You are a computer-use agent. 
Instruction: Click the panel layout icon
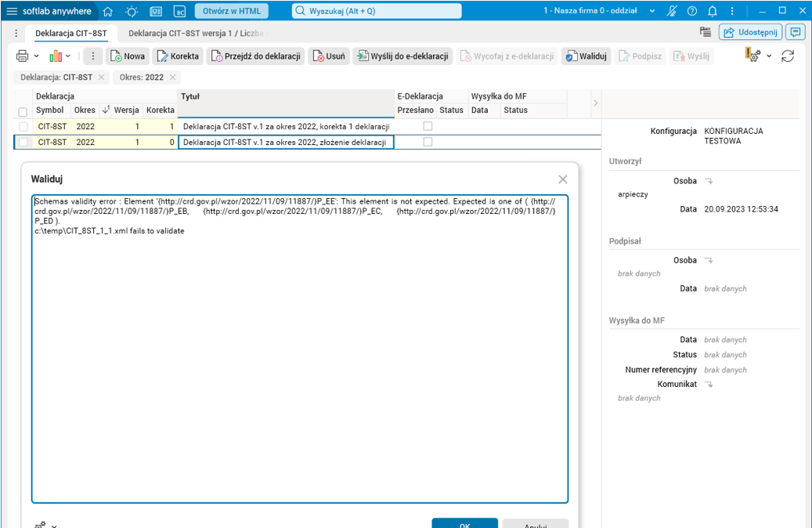tap(706, 32)
